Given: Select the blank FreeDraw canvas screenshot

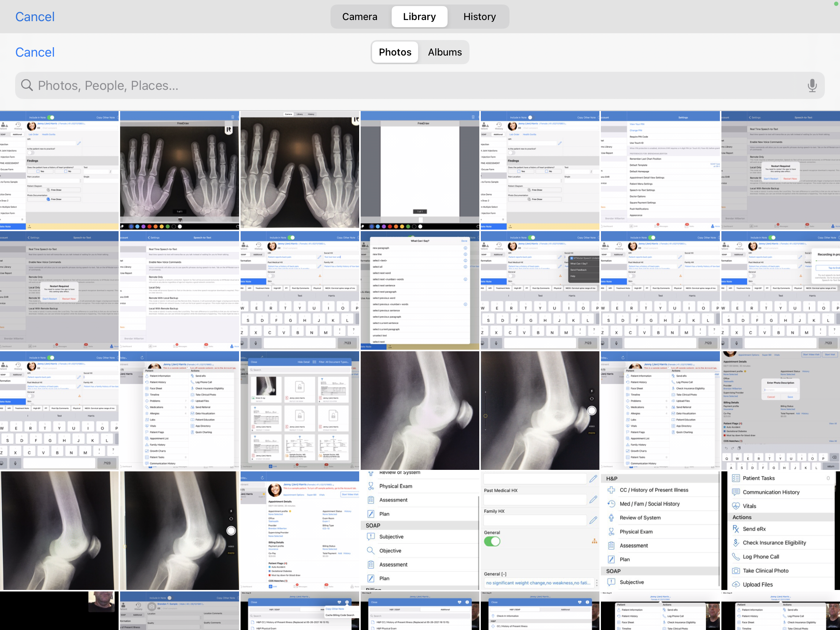Looking at the screenshot, I should (x=420, y=170).
